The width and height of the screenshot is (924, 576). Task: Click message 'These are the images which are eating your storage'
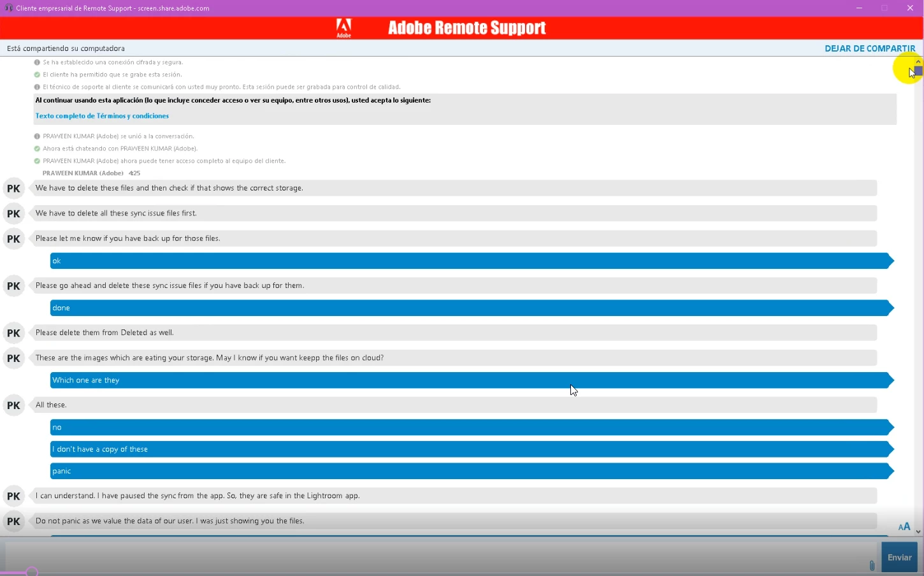(x=454, y=358)
